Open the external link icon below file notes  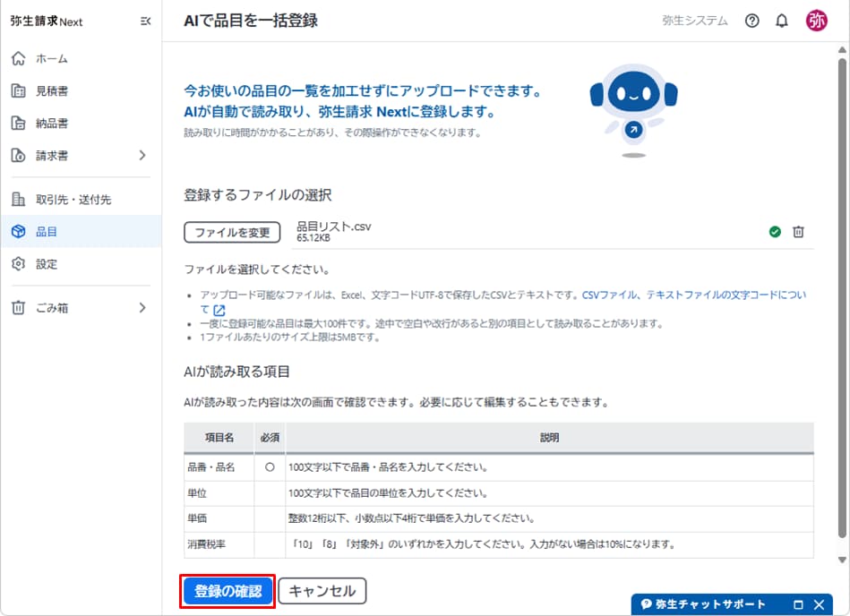click(x=194, y=310)
